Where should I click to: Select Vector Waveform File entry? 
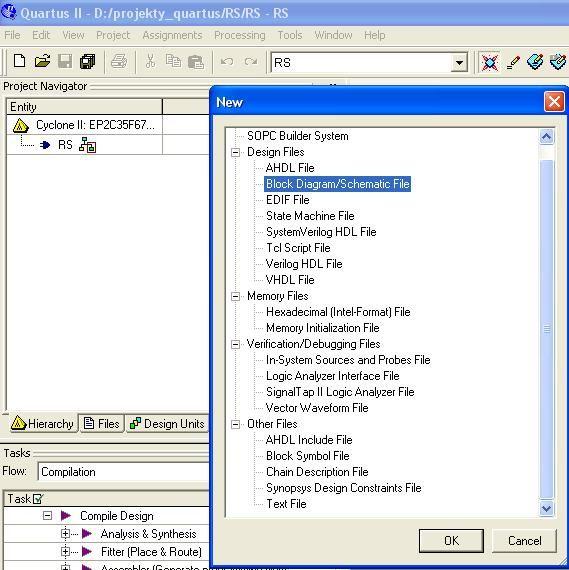317,408
